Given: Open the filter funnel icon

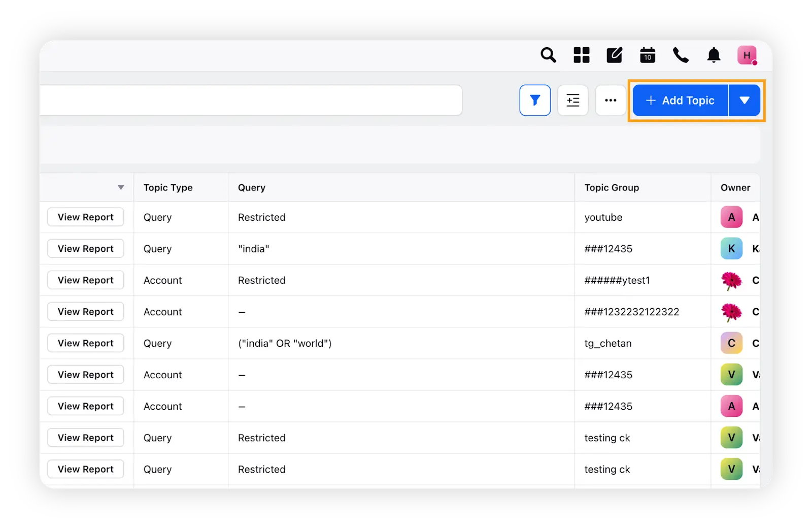Looking at the screenshot, I should coord(535,100).
